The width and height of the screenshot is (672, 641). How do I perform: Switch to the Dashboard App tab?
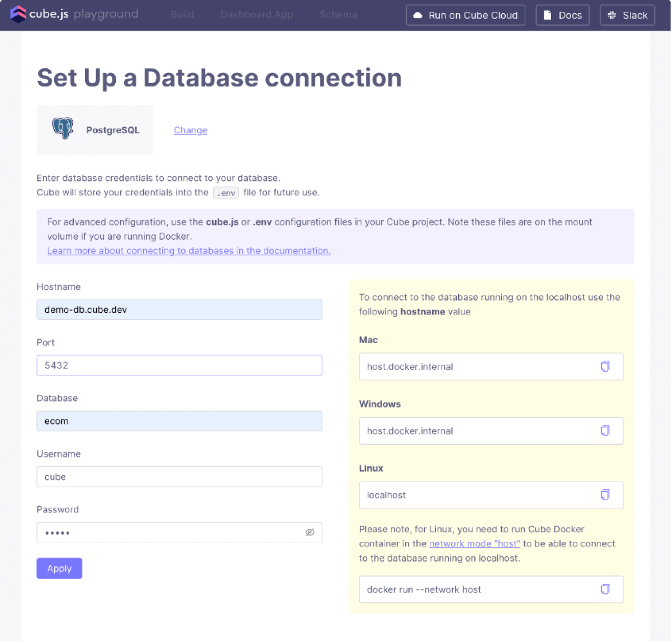257,15
